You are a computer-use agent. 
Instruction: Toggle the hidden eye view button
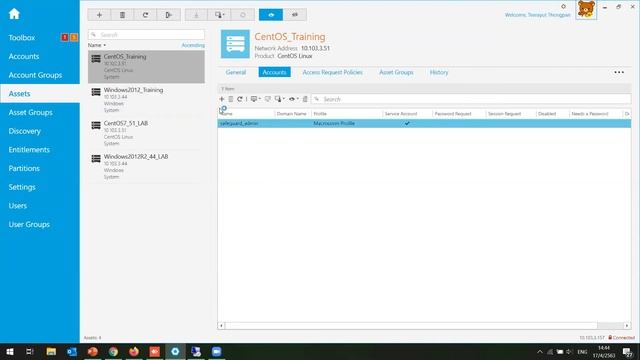click(295, 15)
